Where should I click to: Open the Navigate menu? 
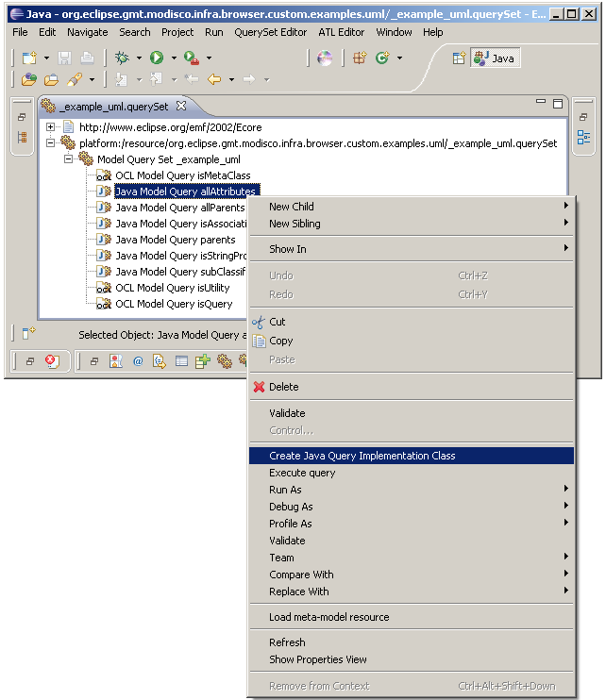click(88, 32)
